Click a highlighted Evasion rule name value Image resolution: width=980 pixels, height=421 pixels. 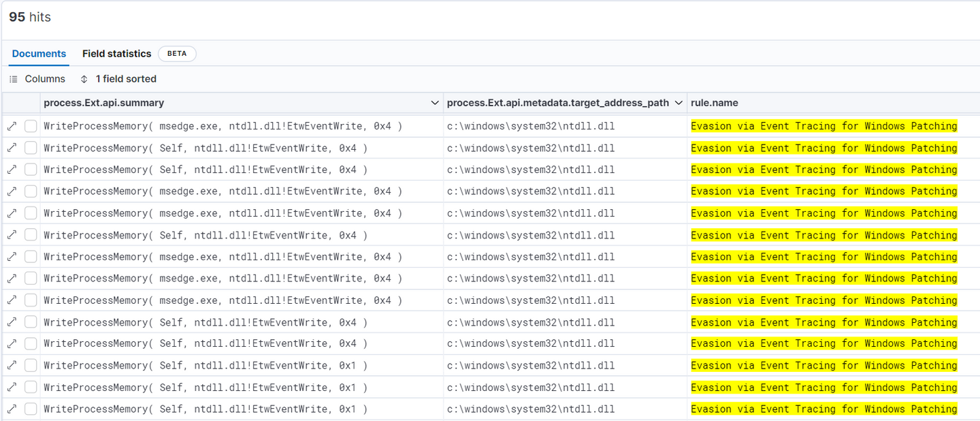[x=823, y=126]
